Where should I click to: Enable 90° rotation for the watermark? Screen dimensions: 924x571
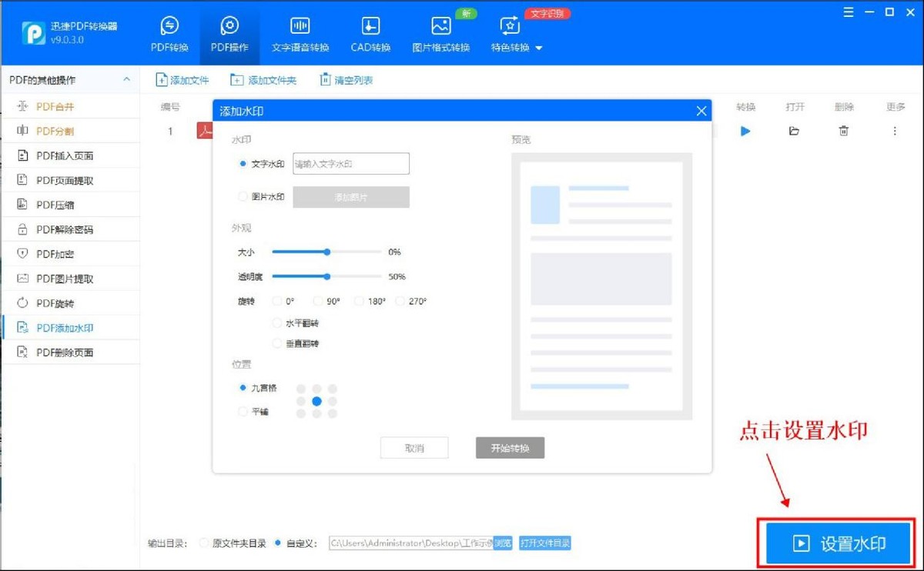click(317, 301)
